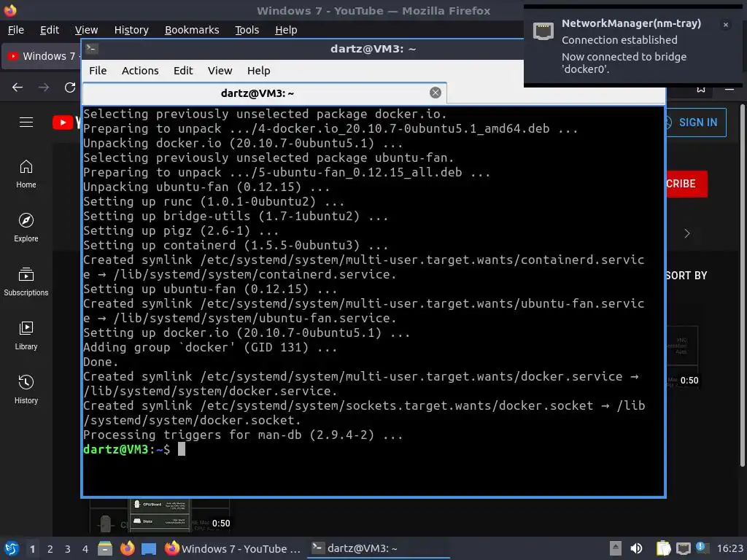
Task: Open the terminal Help menu
Action: [259, 71]
